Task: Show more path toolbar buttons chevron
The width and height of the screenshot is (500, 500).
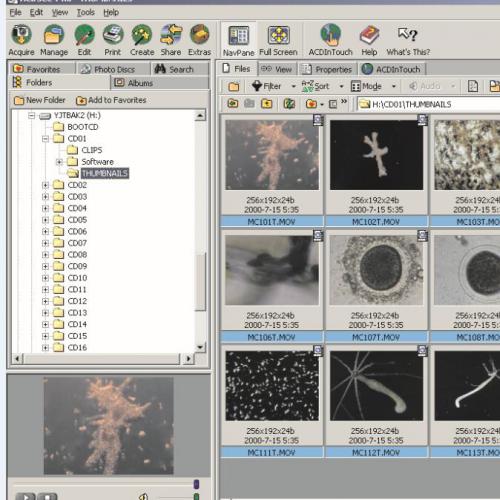Action: [x=344, y=101]
